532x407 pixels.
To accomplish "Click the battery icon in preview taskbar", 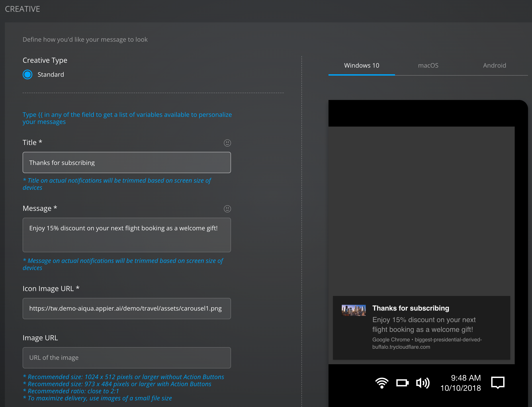I will point(402,383).
